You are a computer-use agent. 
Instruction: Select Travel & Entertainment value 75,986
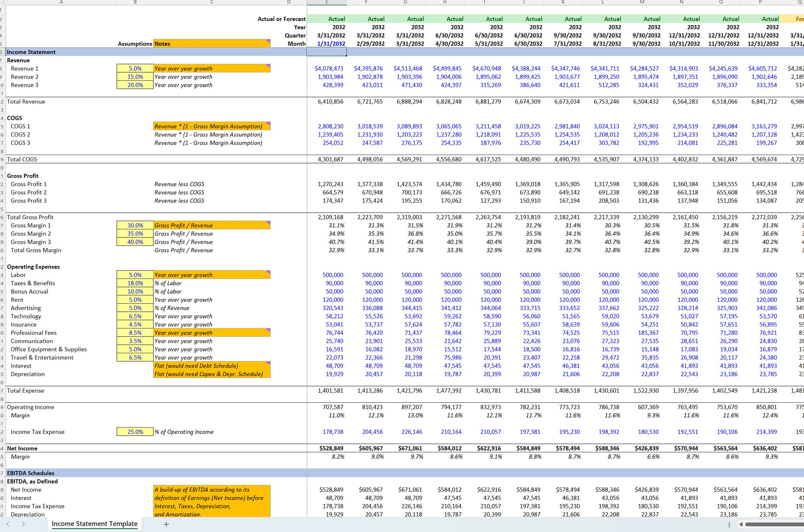pyautogui.click(x=445, y=358)
